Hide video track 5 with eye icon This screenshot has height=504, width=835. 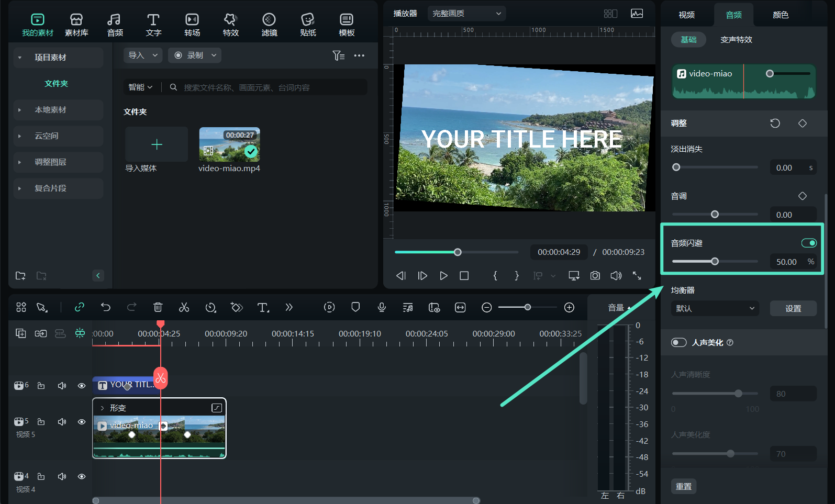tap(82, 422)
